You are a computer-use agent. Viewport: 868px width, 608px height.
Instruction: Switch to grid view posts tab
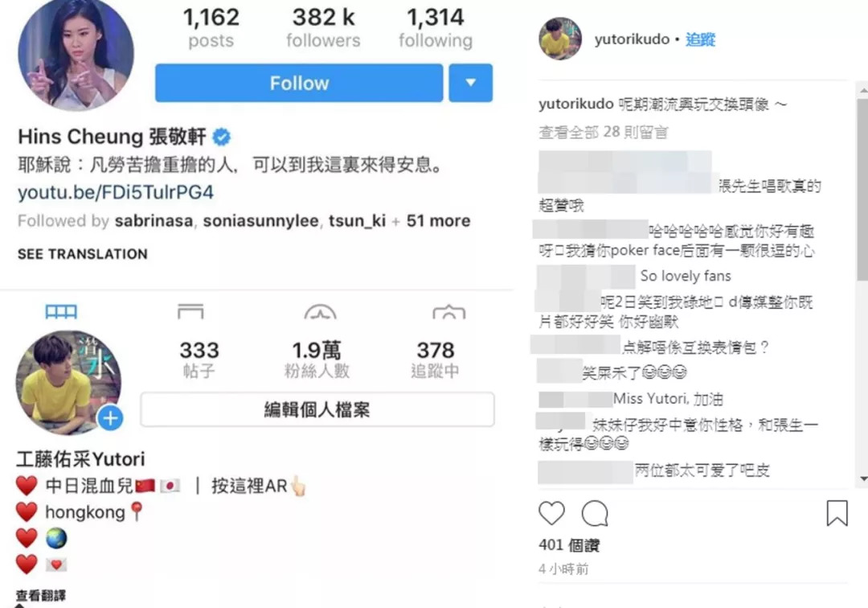[61, 312]
